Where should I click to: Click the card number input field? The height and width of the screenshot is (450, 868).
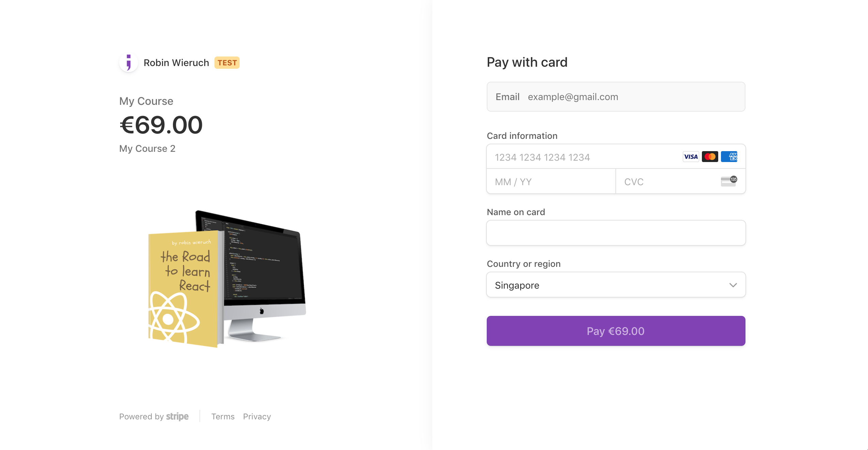pyautogui.click(x=615, y=157)
